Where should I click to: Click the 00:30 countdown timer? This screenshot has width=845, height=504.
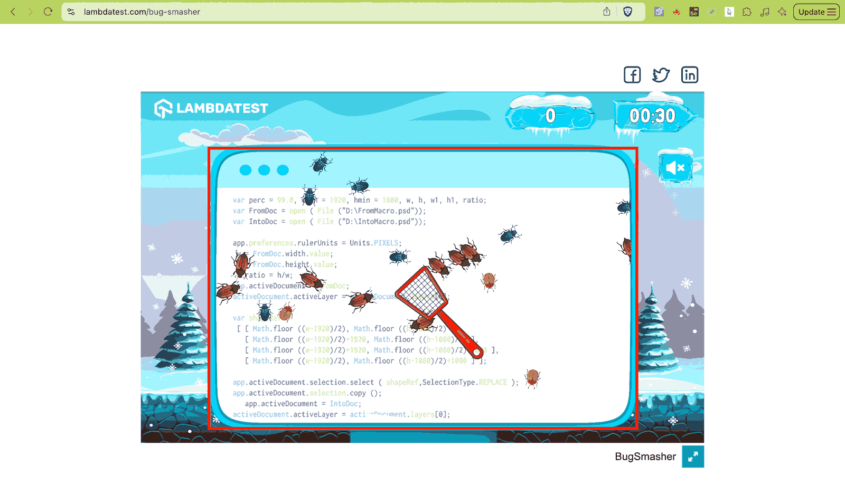pos(653,116)
